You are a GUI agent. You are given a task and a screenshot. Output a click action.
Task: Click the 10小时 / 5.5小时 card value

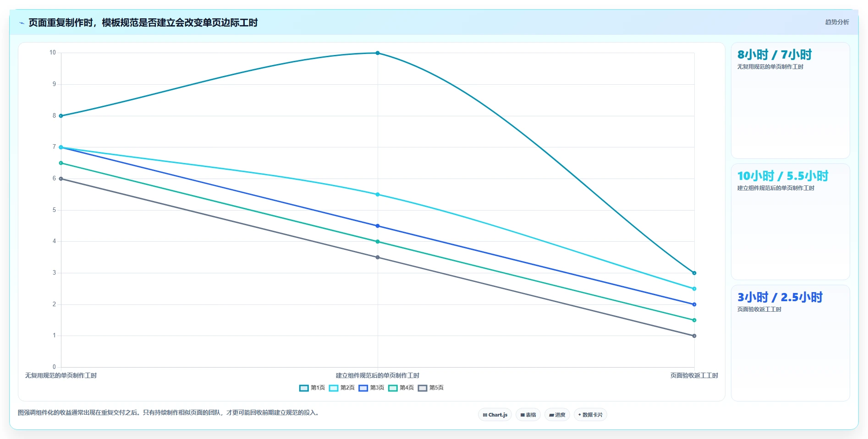tap(783, 176)
